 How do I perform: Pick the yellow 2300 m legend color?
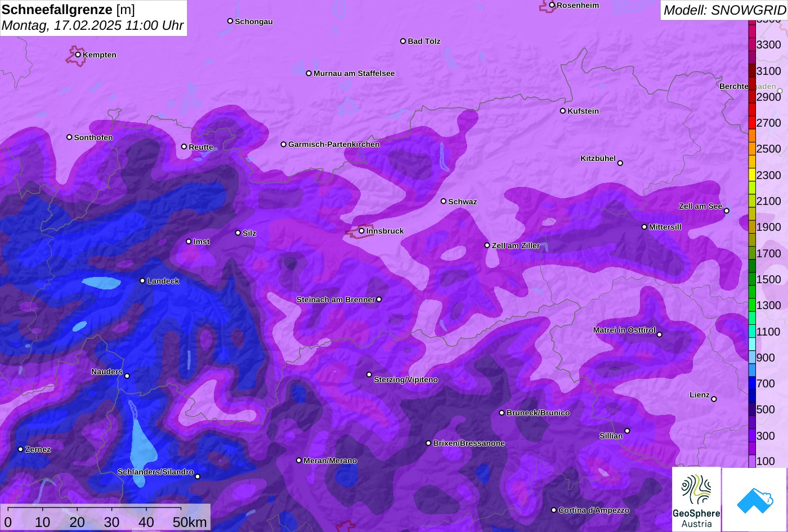751,175
